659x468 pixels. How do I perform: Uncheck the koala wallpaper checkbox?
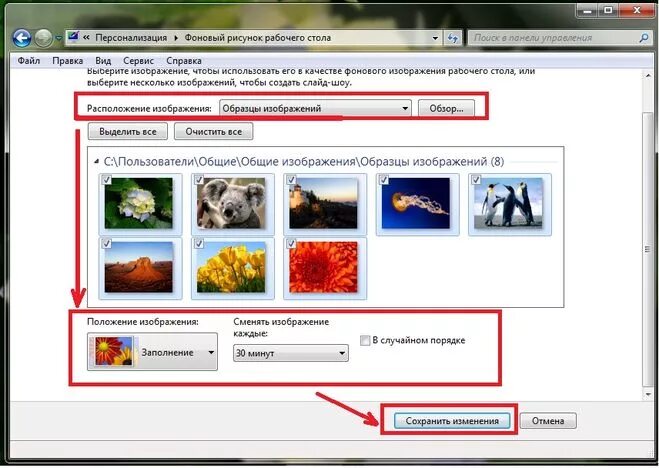tap(199, 180)
